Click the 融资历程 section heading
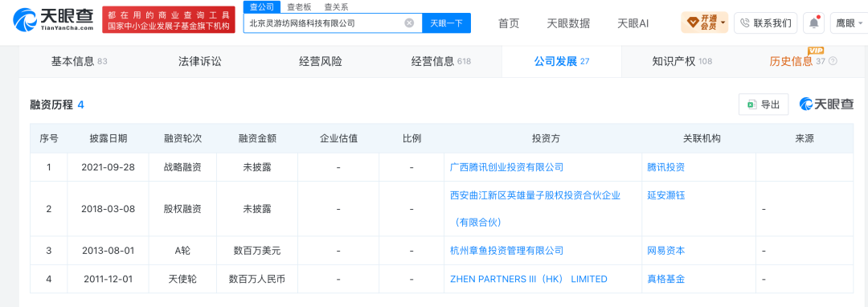 point(51,105)
